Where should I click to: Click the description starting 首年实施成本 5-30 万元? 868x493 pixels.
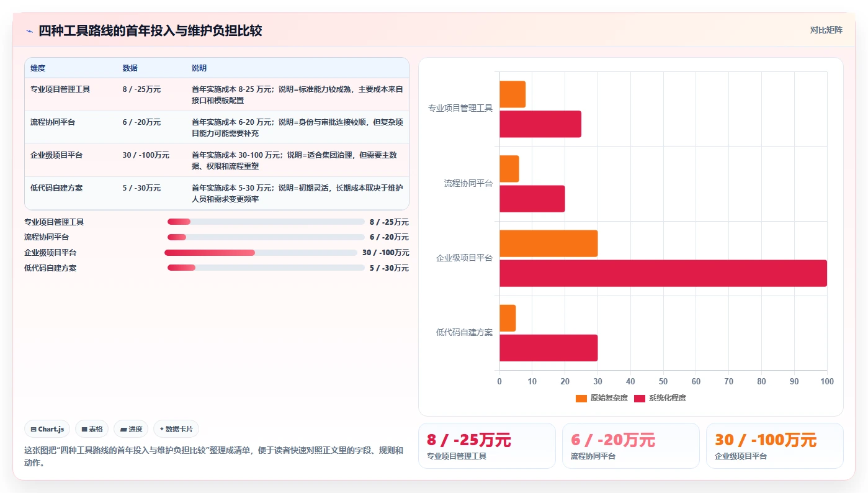297,193
